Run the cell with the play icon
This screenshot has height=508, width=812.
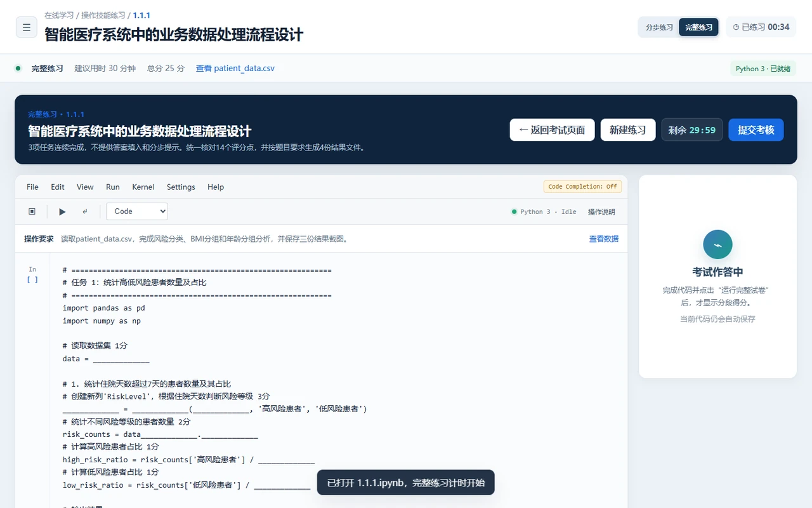[62, 211]
